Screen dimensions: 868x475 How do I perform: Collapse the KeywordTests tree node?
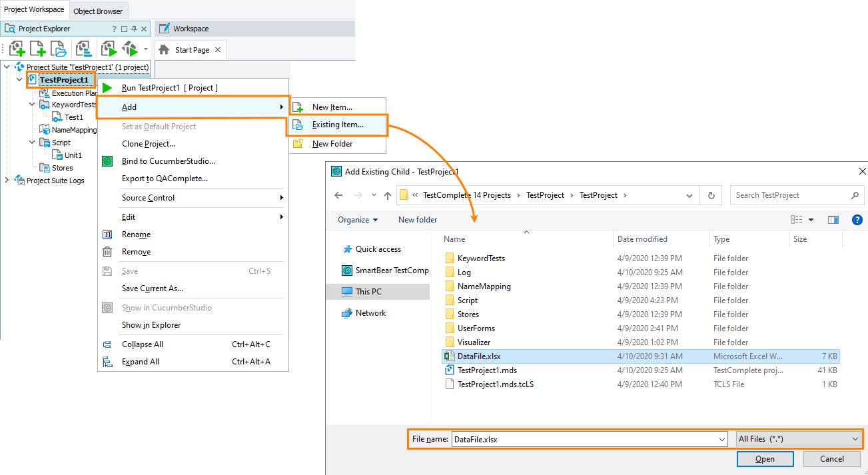pos(31,104)
